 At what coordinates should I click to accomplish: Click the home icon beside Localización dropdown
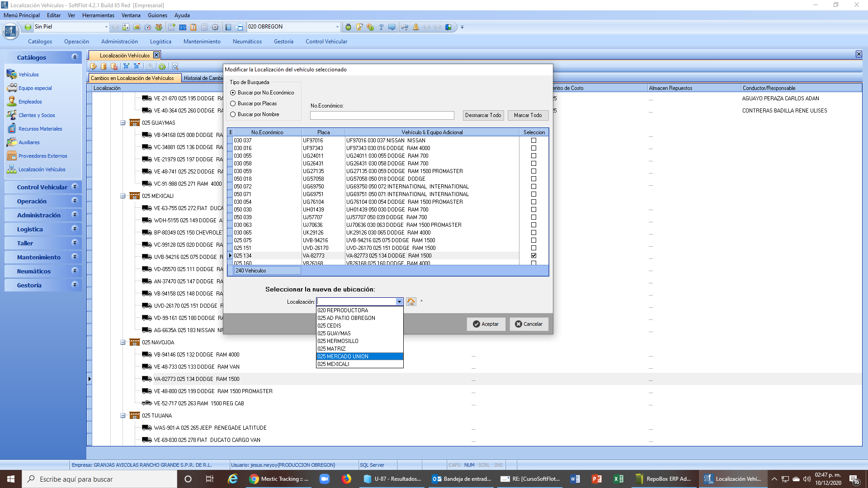pos(410,301)
